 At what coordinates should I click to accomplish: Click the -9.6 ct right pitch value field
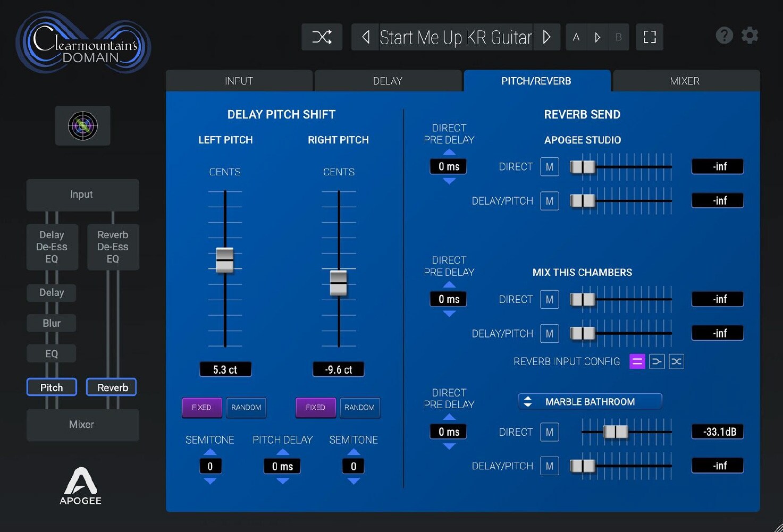339,369
